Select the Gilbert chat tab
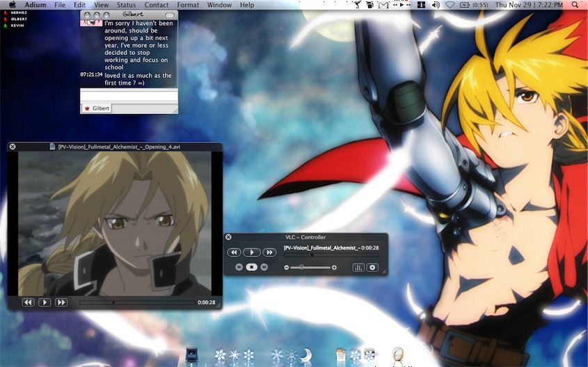588x367 pixels. (x=97, y=108)
